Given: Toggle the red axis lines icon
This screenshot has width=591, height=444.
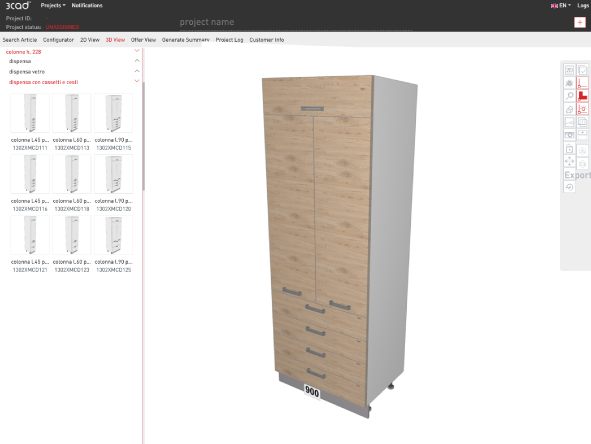Looking at the screenshot, I should [x=582, y=83].
